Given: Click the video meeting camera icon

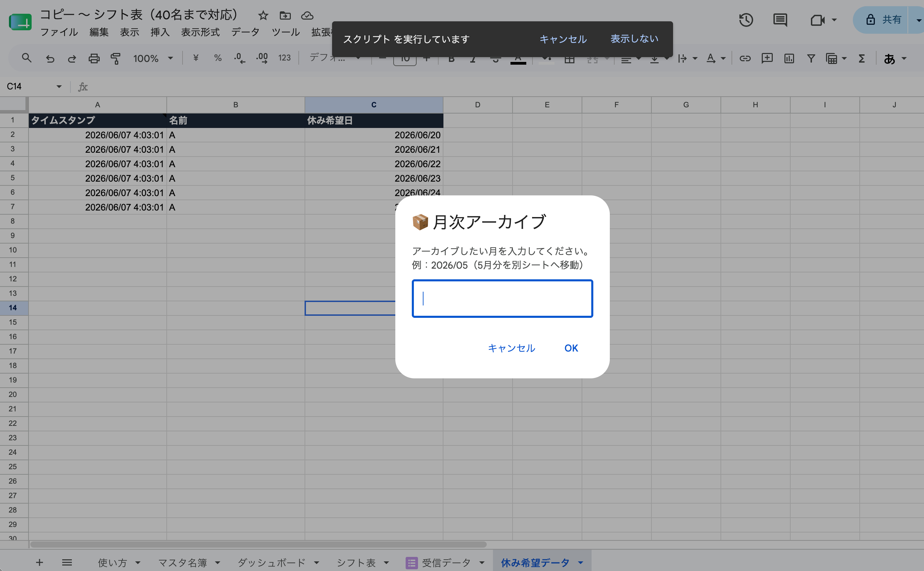Looking at the screenshot, I should pos(817,20).
